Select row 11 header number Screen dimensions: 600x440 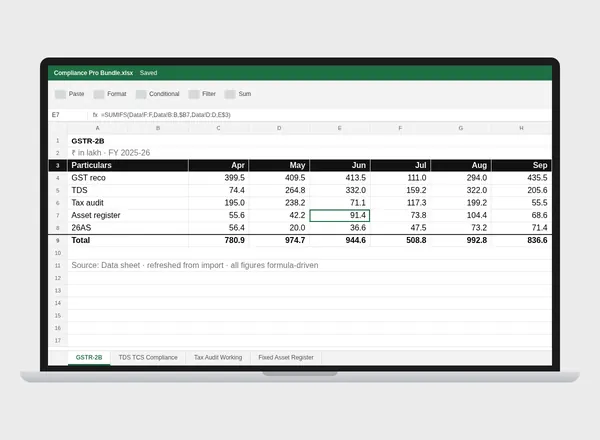(58, 266)
